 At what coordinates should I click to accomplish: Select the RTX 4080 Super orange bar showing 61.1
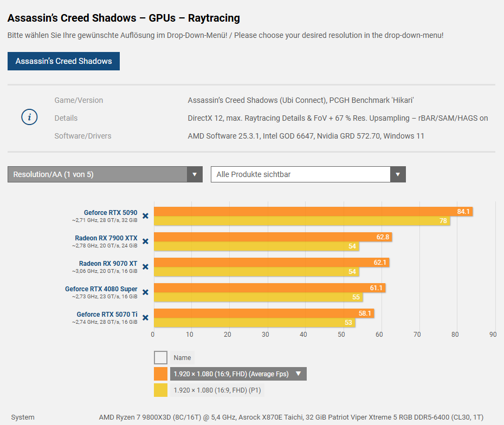270,287
